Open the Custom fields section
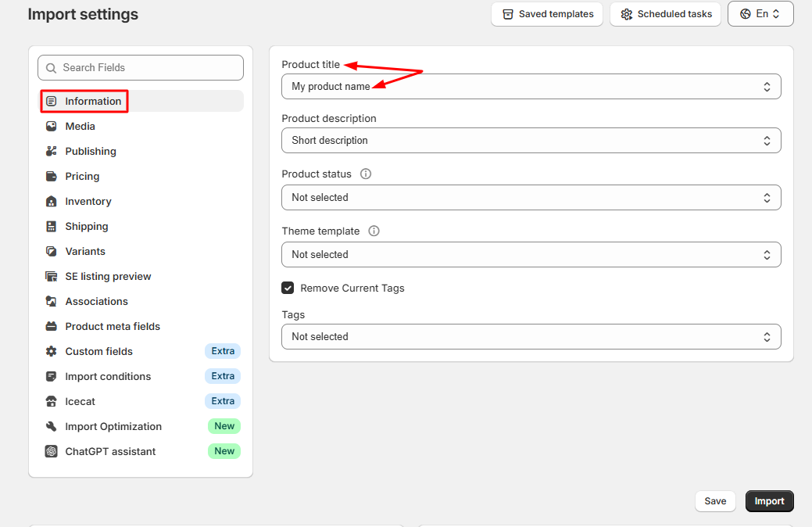The height and width of the screenshot is (527, 812). [x=141, y=351]
